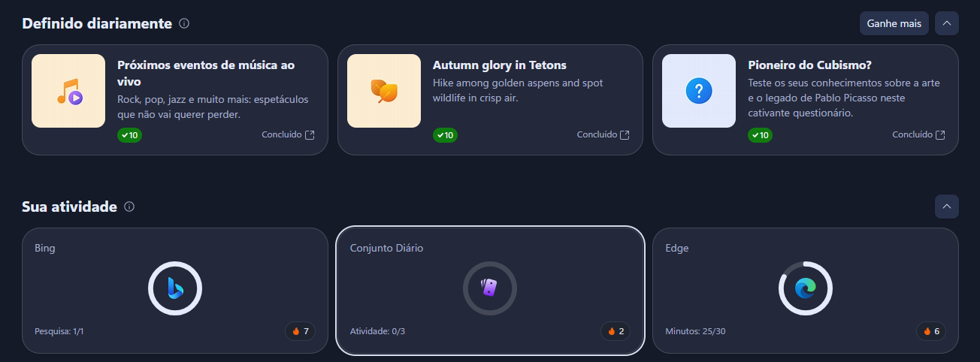Click the music note event thumbnail

click(68, 91)
